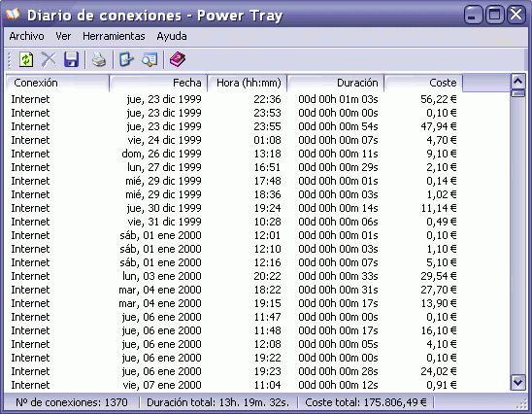Click Duración total status bar entry

[217, 402]
